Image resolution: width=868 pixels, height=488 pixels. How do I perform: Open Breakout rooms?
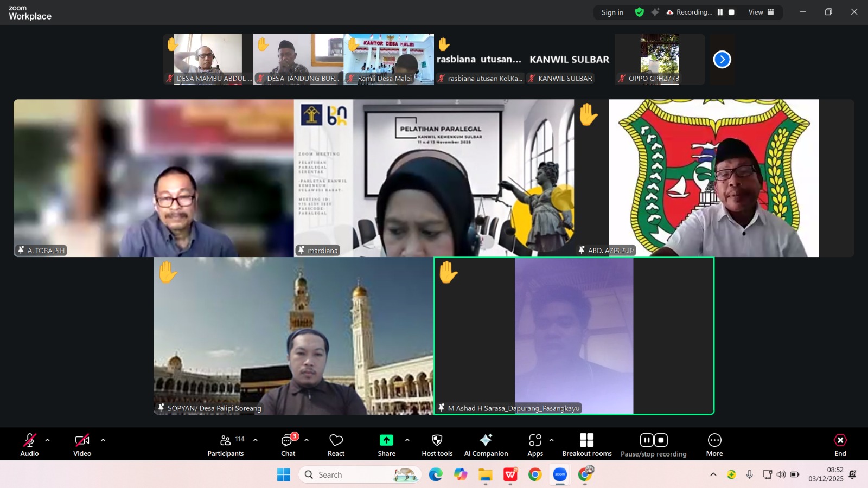586,445
